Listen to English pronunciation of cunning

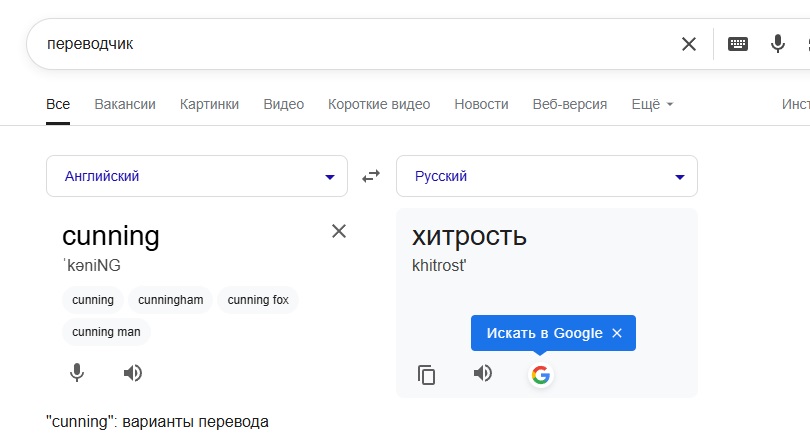click(133, 373)
